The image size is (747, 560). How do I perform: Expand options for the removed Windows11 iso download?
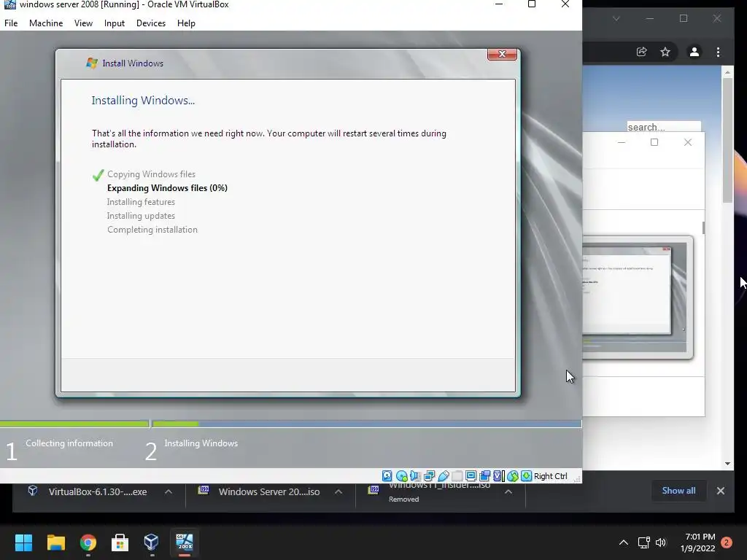(x=508, y=491)
